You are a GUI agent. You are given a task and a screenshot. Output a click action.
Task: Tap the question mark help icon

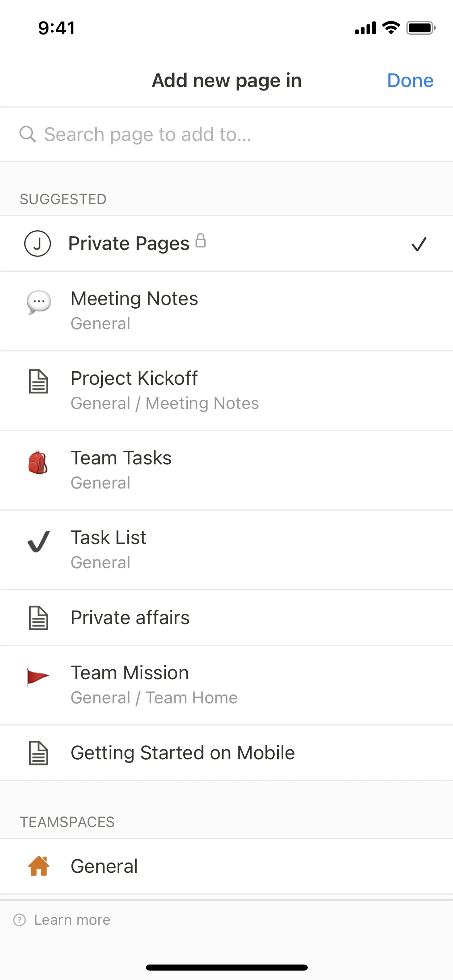click(19, 920)
